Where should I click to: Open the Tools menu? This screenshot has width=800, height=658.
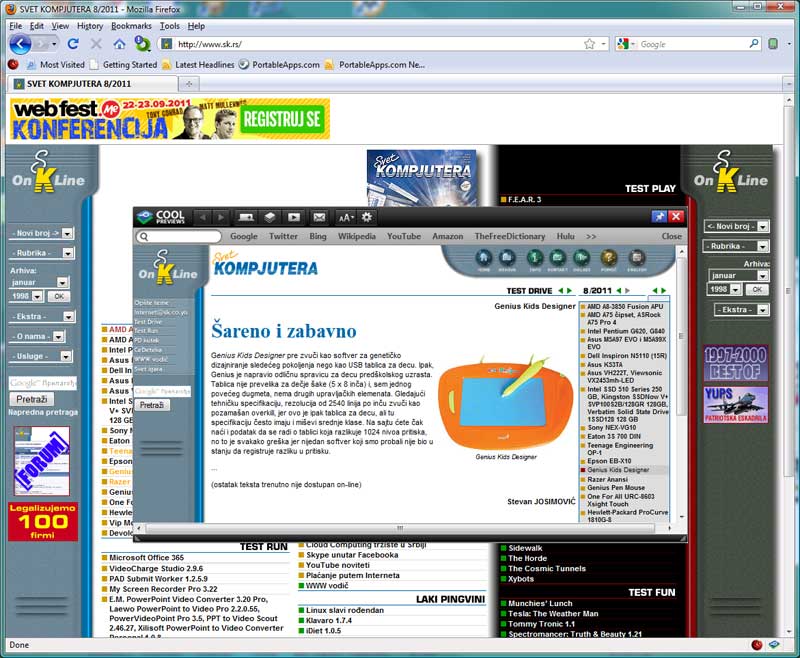169,26
